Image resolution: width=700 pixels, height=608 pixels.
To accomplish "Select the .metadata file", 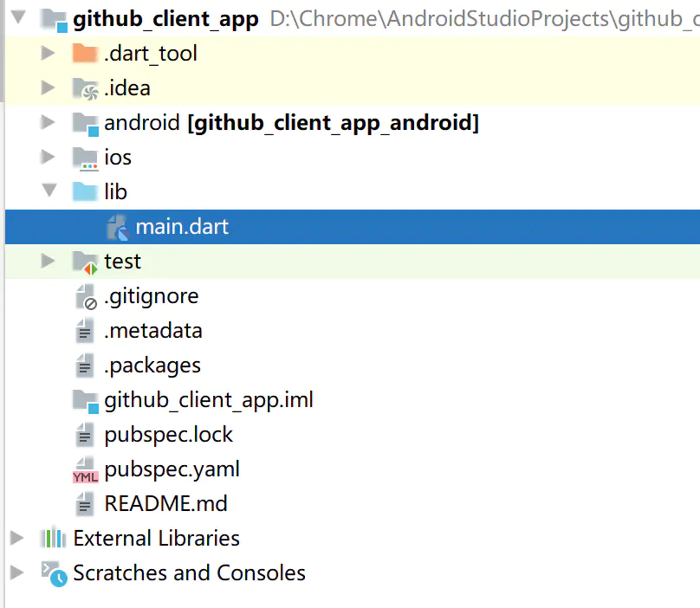I will pyautogui.click(x=152, y=331).
